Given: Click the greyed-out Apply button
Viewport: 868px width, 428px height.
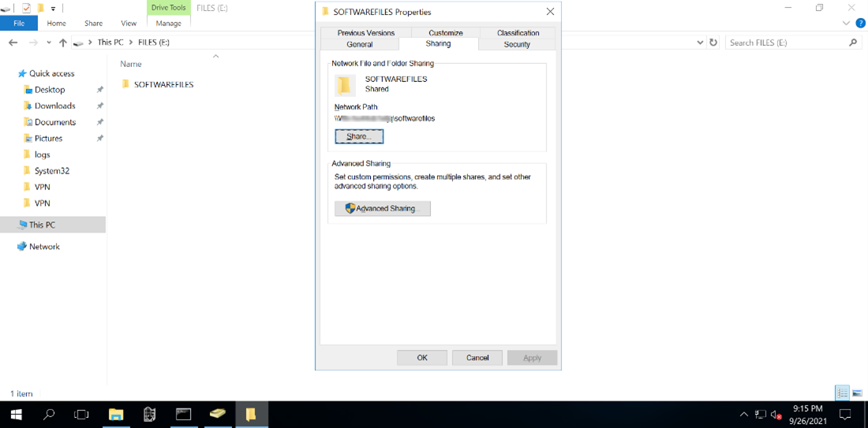Looking at the screenshot, I should [532, 358].
